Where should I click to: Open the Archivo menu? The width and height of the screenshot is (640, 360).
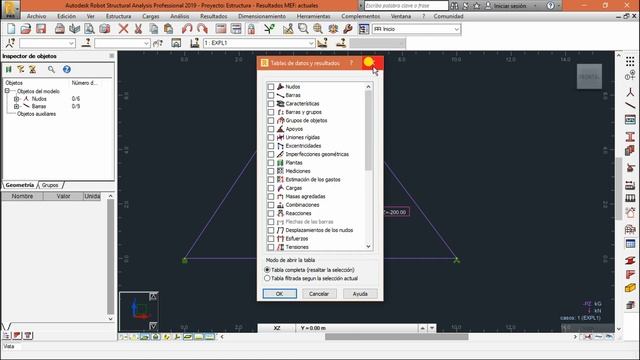36,16
